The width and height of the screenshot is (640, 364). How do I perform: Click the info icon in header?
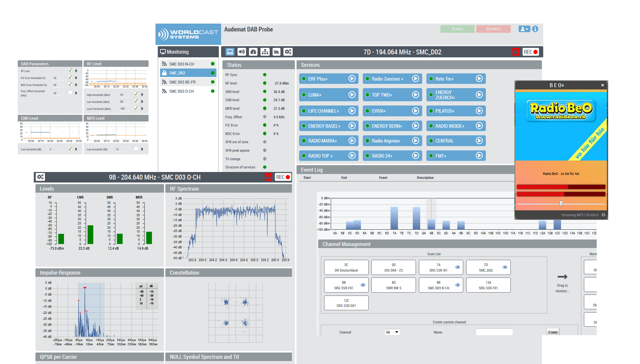click(x=535, y=29)
